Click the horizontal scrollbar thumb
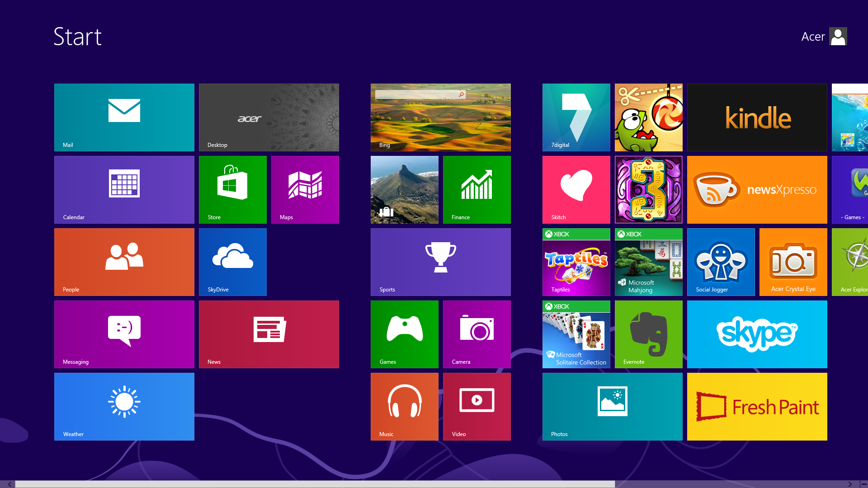The width and height of the screenshot is (868, 488). coord(315,484)
